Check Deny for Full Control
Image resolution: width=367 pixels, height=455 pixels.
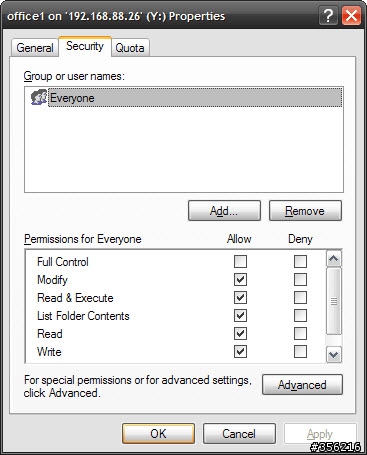[300, 262]
